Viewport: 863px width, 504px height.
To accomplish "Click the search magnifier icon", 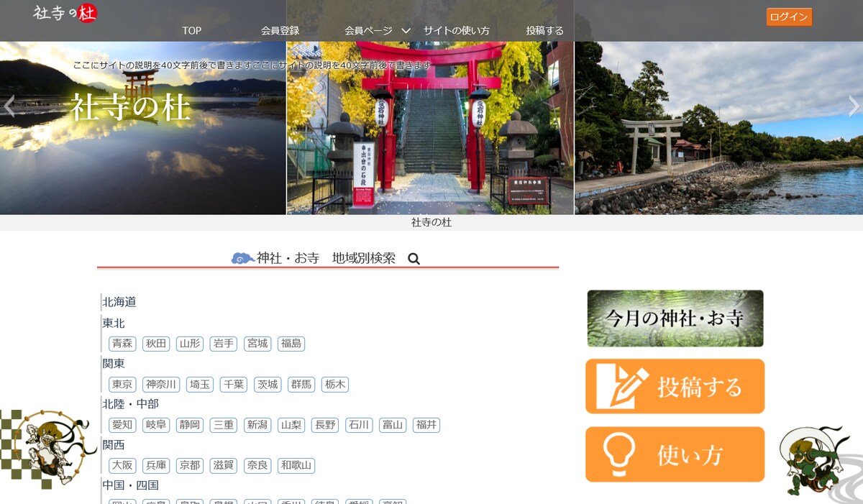I will pyautogui.click(x=414, y=259).
